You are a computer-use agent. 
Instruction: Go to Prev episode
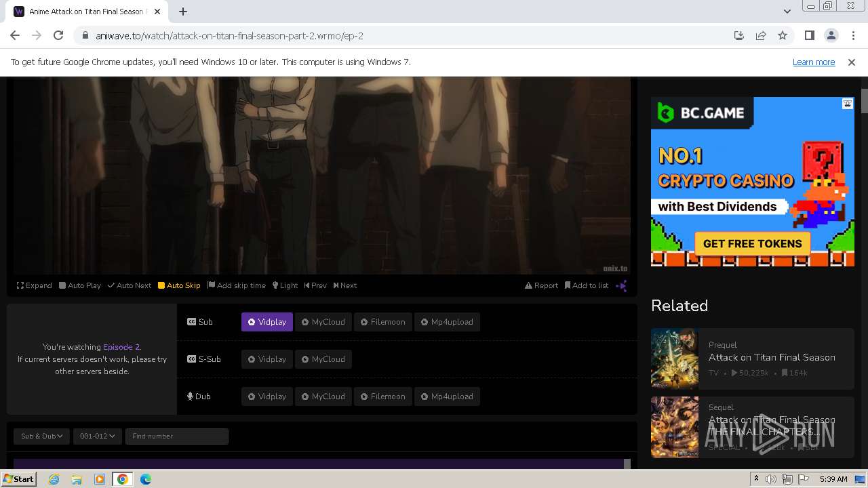(315, 285)
